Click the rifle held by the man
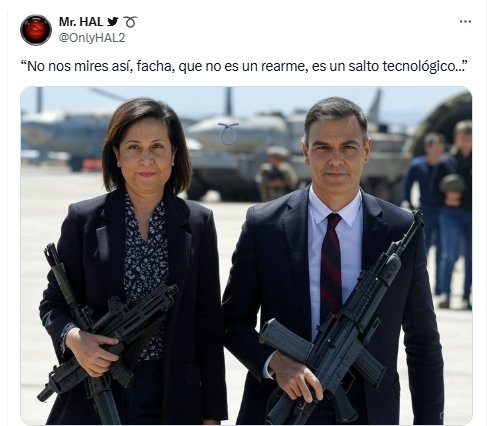The height and width of the screenshot is (426, 487). coord(343,320)
